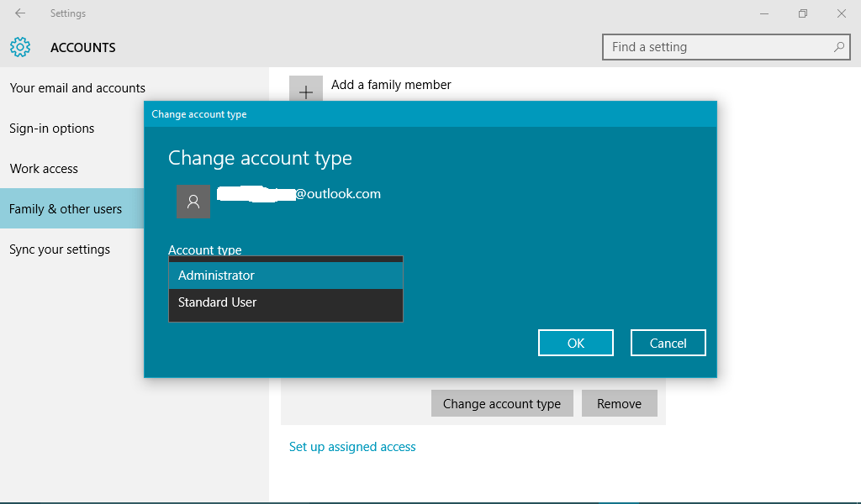This screenshot has width=861, height=504.
Task: Go back with the Settings arrow
Action: pos(20,13)
